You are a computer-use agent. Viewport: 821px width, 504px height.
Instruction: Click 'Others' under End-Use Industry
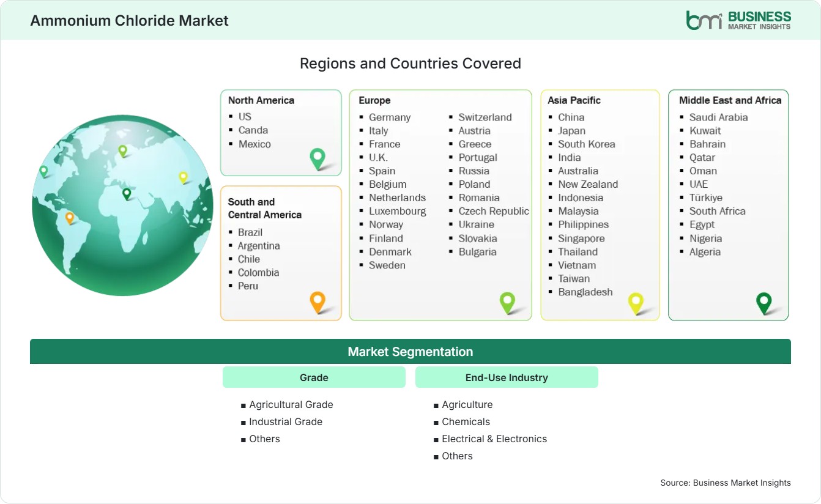click(458, 456)
